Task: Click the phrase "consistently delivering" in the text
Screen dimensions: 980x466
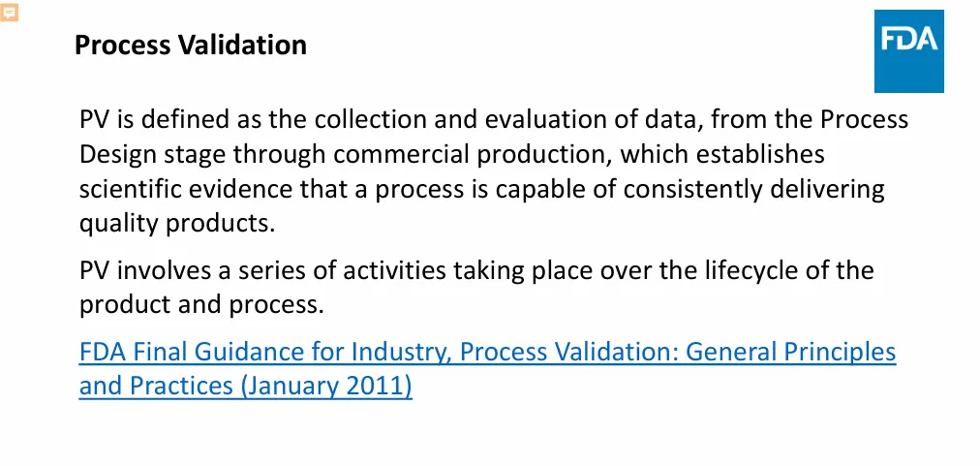Action: [x=754, y=189]
